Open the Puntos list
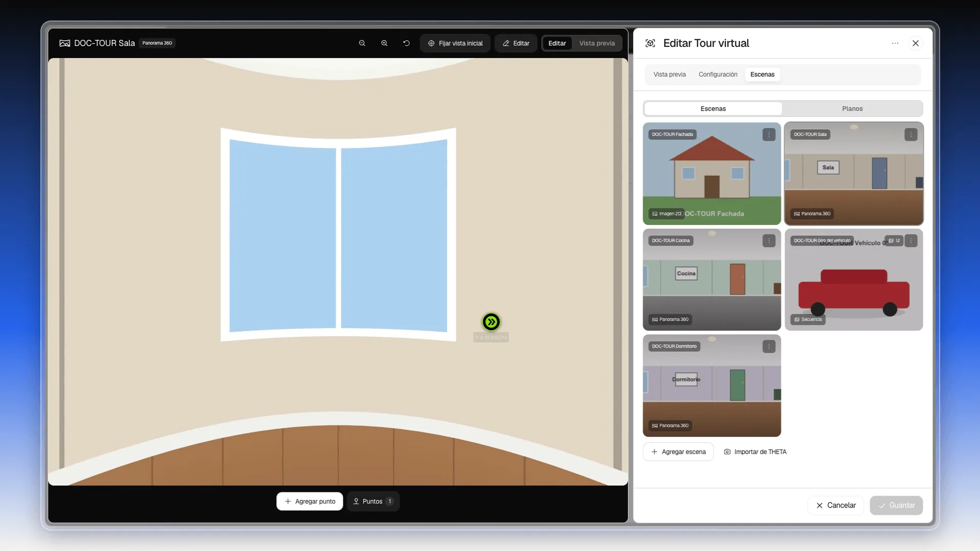 373,502
